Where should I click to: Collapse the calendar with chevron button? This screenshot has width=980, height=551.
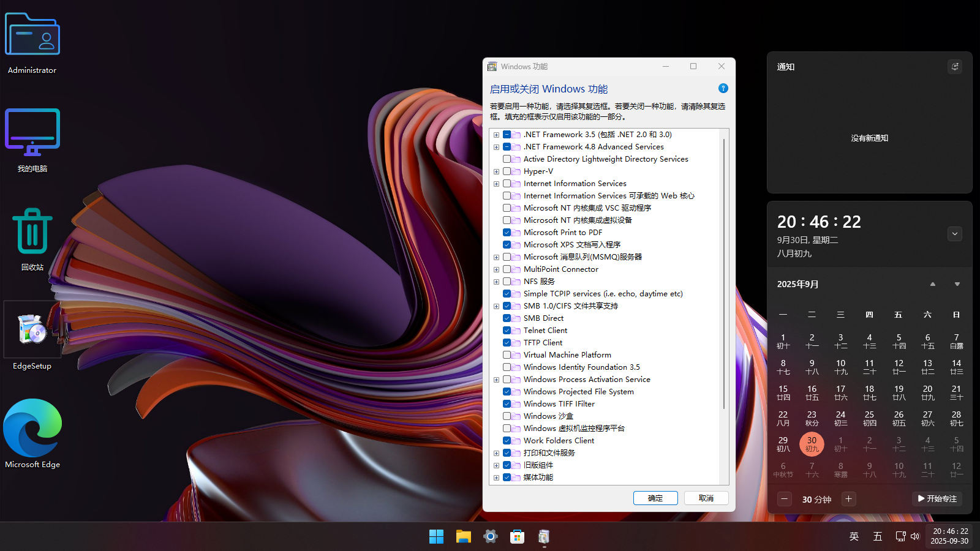[955, 234]
